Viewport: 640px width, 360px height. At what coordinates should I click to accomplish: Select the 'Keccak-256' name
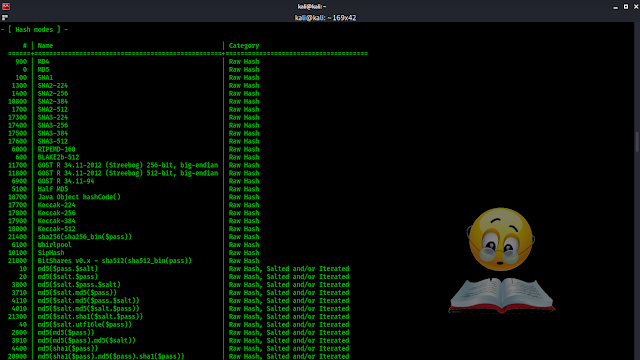tap(56, 213)
